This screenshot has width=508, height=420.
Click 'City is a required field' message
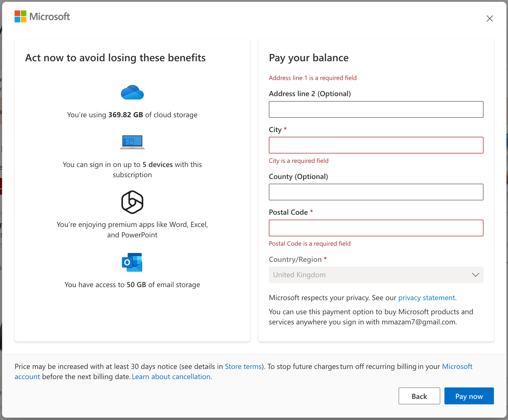click(x=299, y=161)
